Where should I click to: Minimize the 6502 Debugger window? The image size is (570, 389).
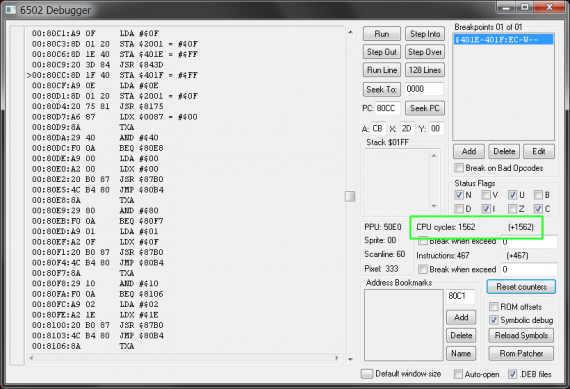(506, 7)
